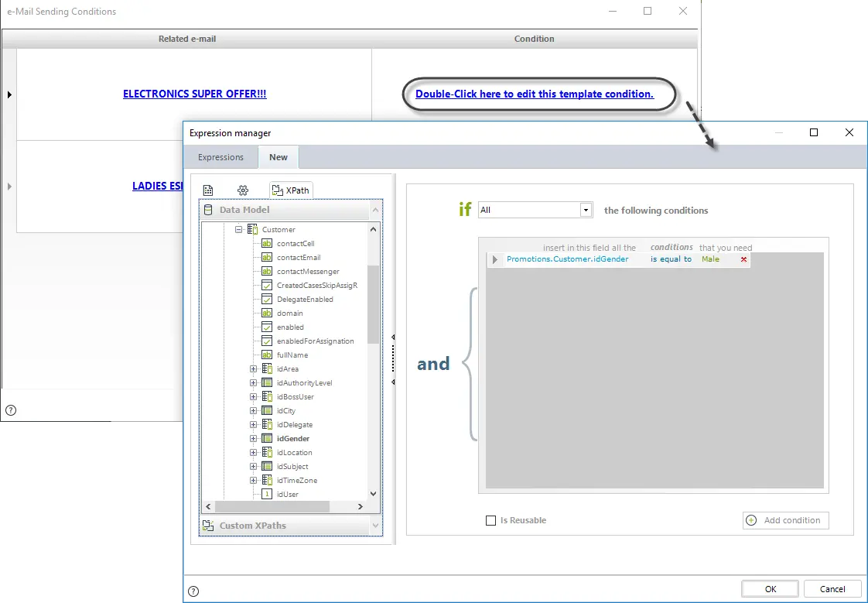Click the idArea entity icon
The width and height of the screenshot is (868, 603).
click(267, 368)
